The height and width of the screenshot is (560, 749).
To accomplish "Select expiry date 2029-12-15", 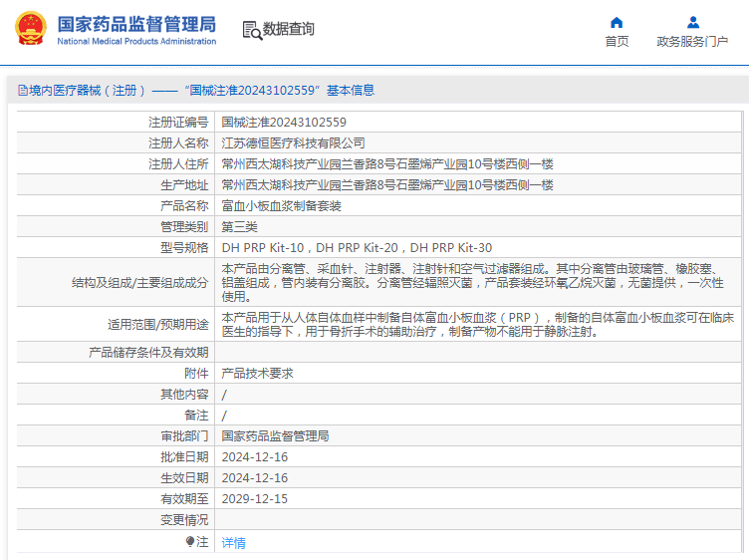I will point(255,499).
